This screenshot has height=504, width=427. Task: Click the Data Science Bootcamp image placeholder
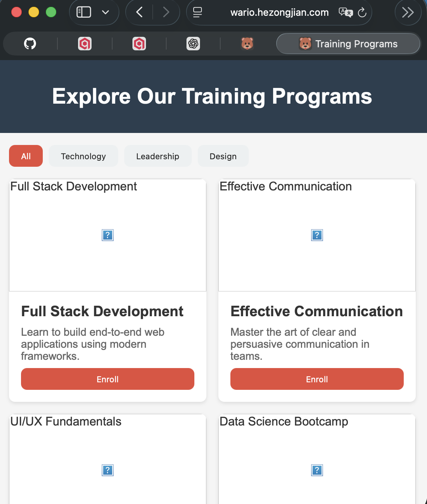(317, 470)
